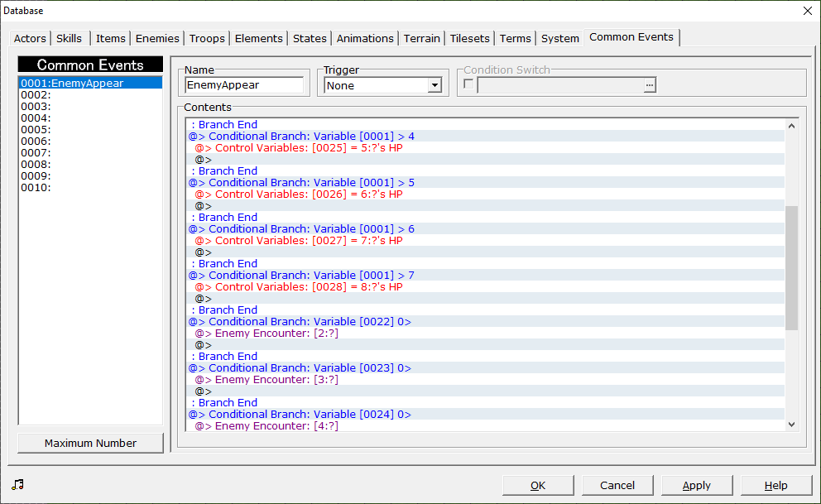The image size is (821, 504).
Task: Click the Condition Switch ellipsis button
Action: (x=649, y=84)
